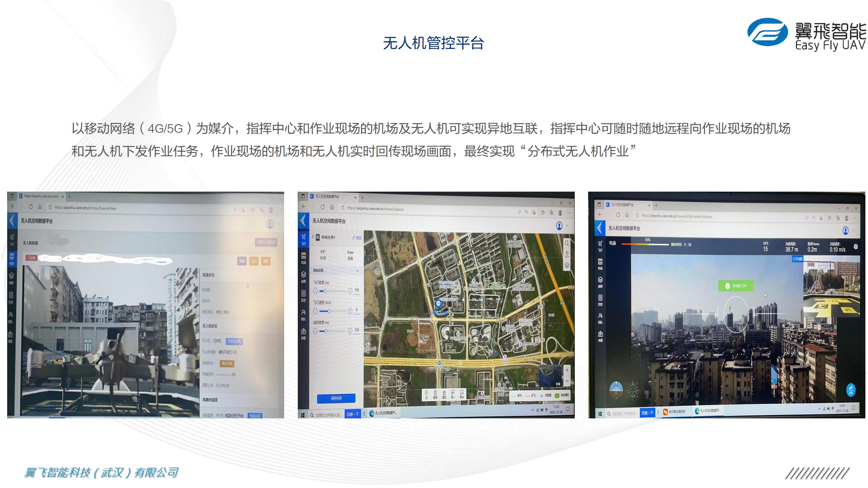Open 成果 sidebar icon in the map planning screenshot
The height and width of the screenshot is (488, 868).
point(303,277)
